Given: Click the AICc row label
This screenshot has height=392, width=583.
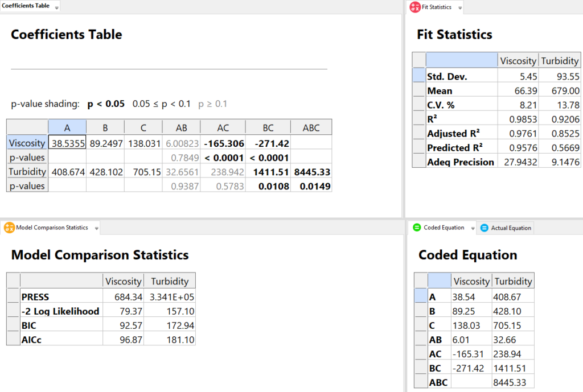Looking at the screenshot, I should tap(33, 339).
